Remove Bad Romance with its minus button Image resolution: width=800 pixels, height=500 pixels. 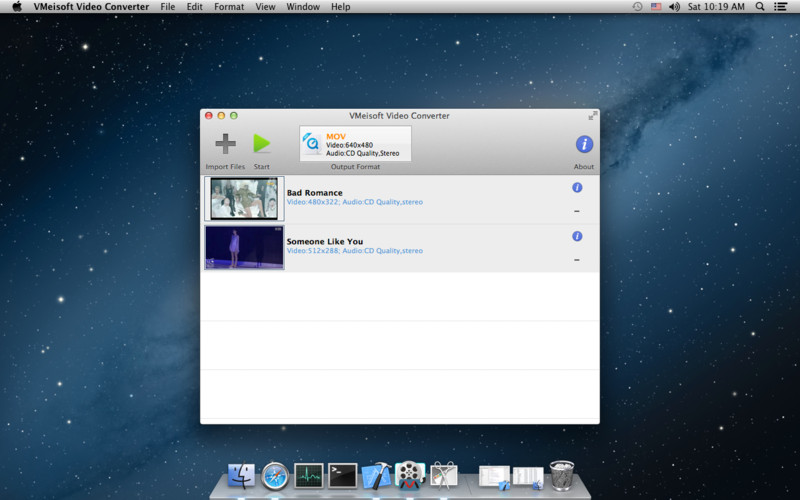[577, 211]
